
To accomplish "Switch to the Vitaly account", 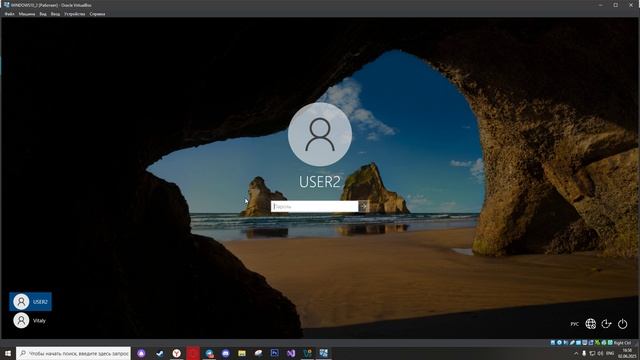I will coord(31,320).
